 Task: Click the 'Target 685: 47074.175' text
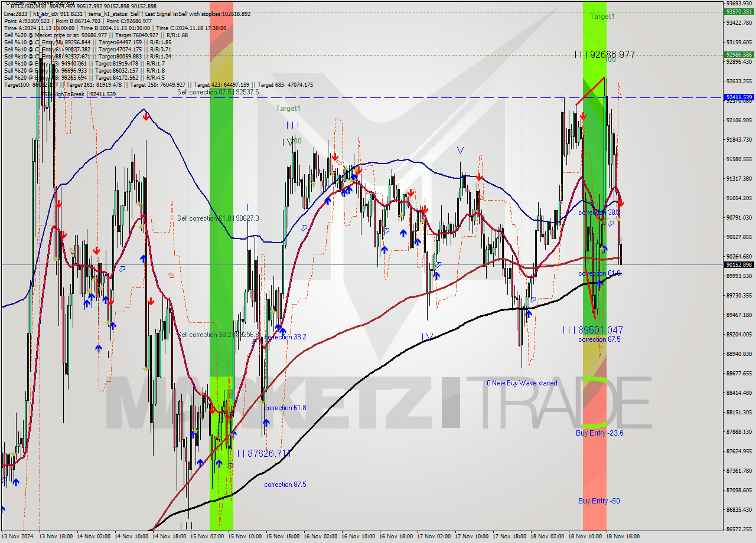pyautogui.click(x=285, y=84)
